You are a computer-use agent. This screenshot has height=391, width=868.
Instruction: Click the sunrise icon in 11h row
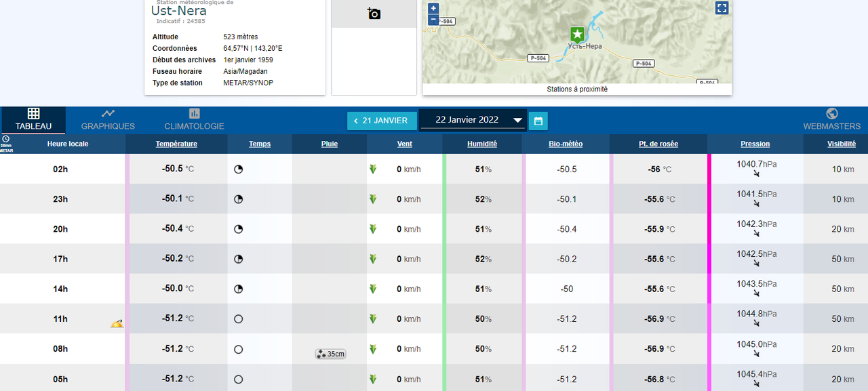(x=117, y=323)
